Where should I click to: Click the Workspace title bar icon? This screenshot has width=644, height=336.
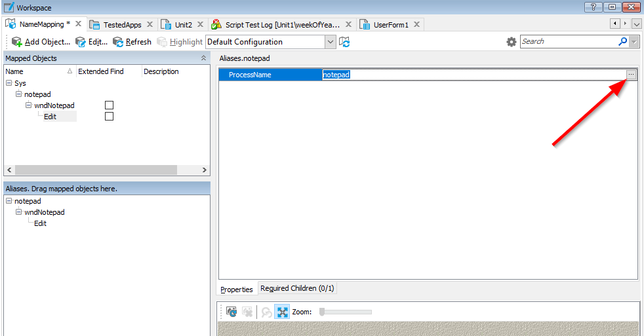pyautogui.click(x=9, y=7)
